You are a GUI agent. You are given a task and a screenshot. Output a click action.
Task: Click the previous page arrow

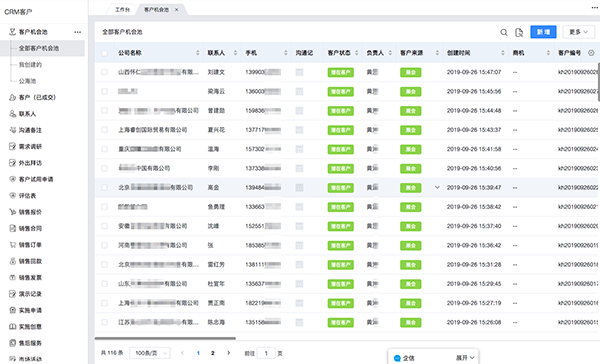coord(182,353)
